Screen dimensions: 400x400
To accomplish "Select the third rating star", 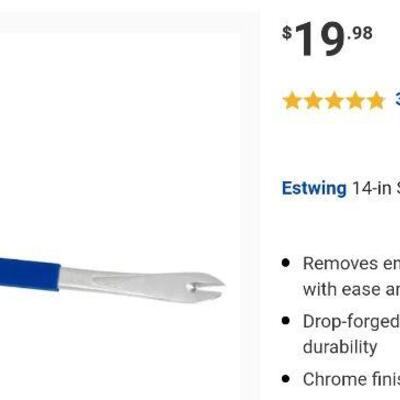I will tap(334, 100).
